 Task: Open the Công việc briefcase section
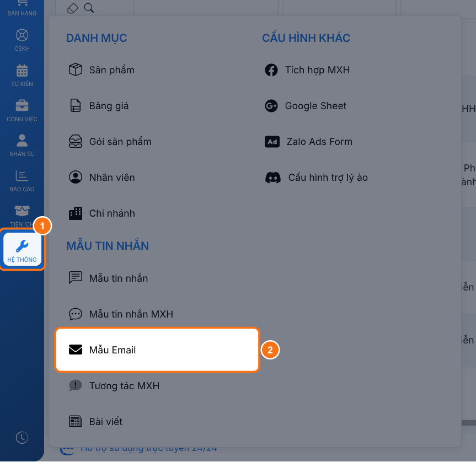[x=22, y=111]
